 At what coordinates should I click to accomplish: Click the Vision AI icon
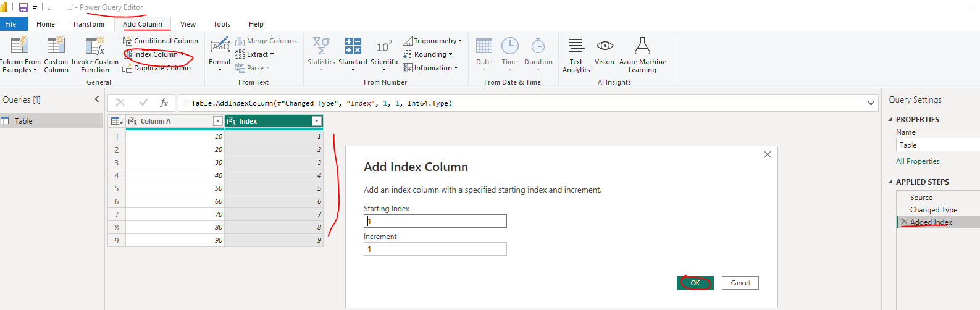(x=605, y=46)
